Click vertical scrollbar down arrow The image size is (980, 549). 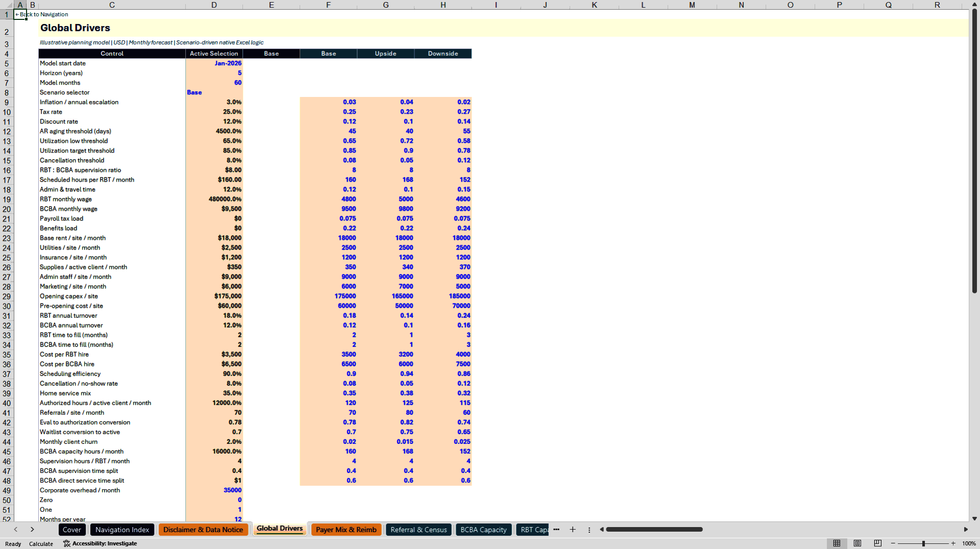click(974, 518)
